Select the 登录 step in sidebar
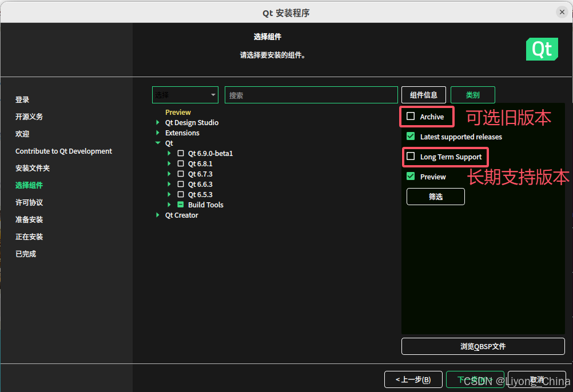The height and width of the screenshot is (392, 573). (x=22, y=99)
